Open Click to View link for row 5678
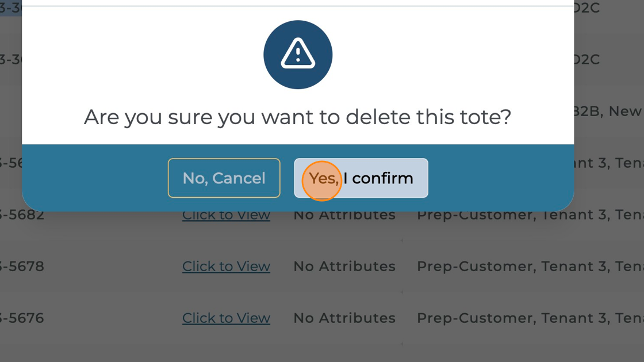This screenshot has height=362, width=644. (226, 267)
